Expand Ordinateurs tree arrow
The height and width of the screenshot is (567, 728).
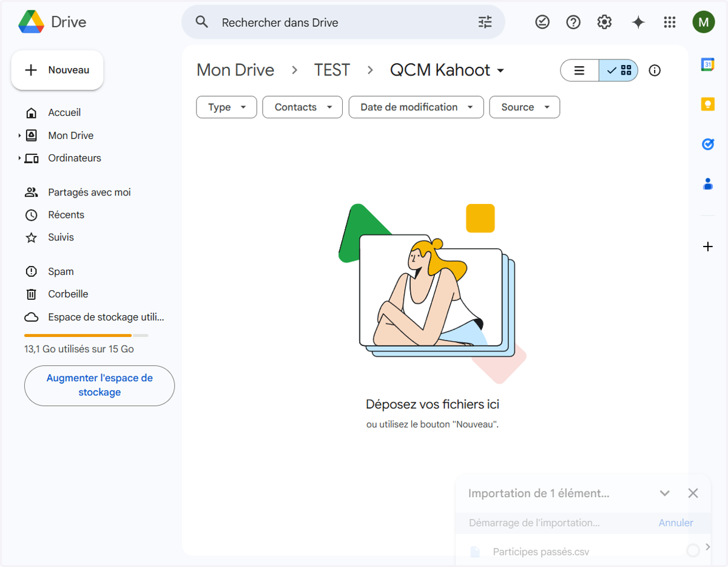[19, 158]
